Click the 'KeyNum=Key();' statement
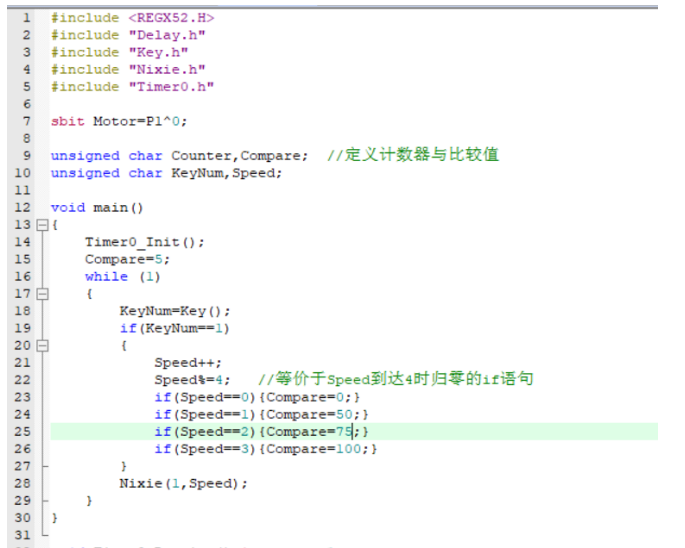 tap(175, 311)
